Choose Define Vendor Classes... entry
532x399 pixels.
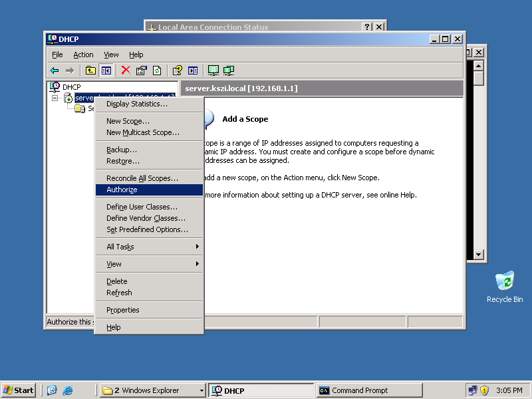pyautogui.click(x=149, y=218)
